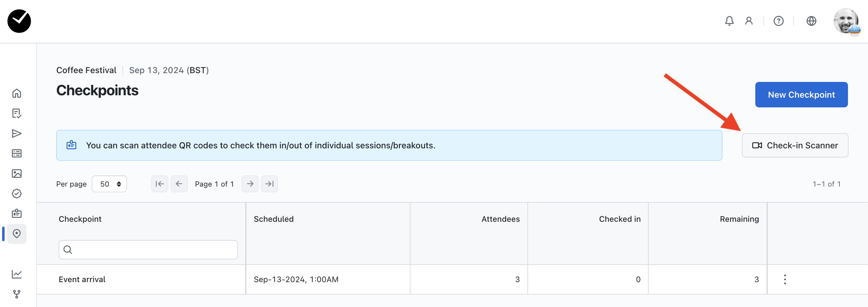Open the user avatar profile menu

[x=846, y=21]
